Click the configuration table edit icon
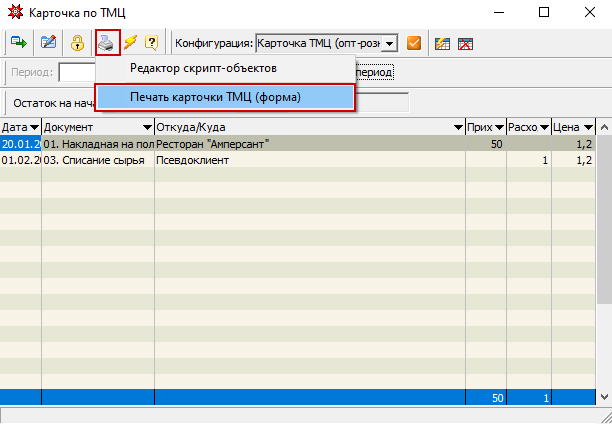Screen dimensions: 612x424 pos(443,43)
